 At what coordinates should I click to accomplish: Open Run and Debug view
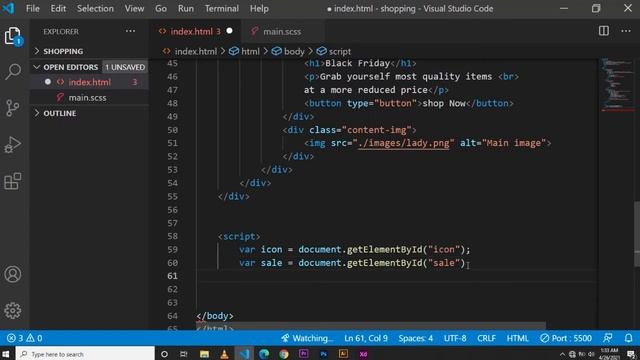coord(13,144)
